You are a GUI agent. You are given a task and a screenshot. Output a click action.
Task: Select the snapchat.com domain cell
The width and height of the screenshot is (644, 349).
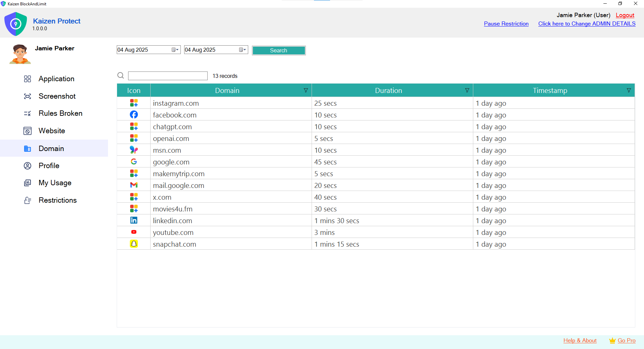(231, 244)
